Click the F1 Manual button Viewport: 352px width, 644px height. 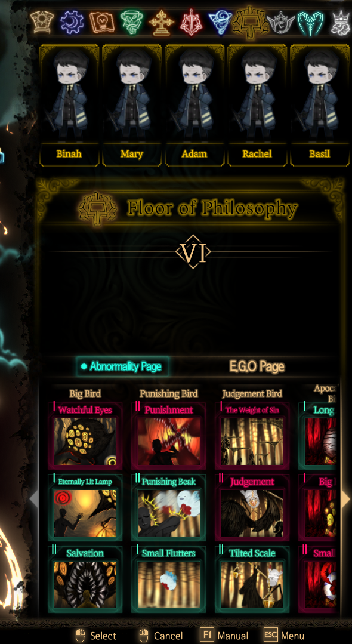click(x=224, y=636)
